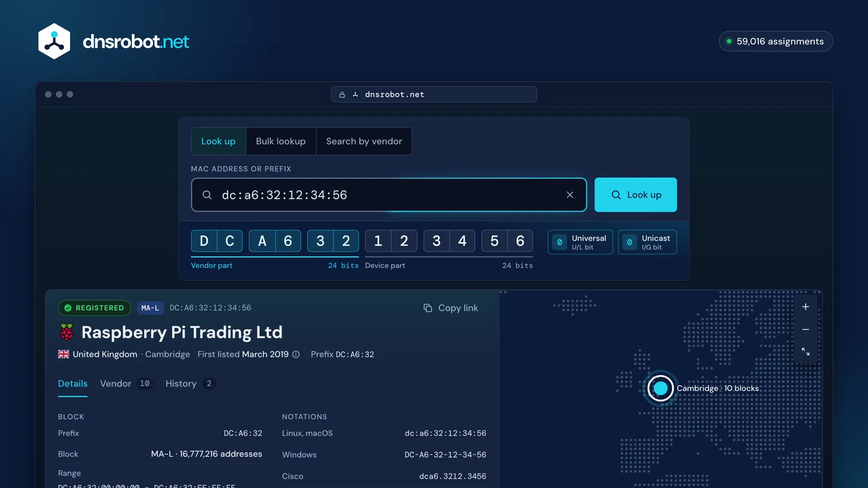This screenshot has height=488, width=868.
Task: Clear the MAC address with the X icon
Action: pos(570,195)
